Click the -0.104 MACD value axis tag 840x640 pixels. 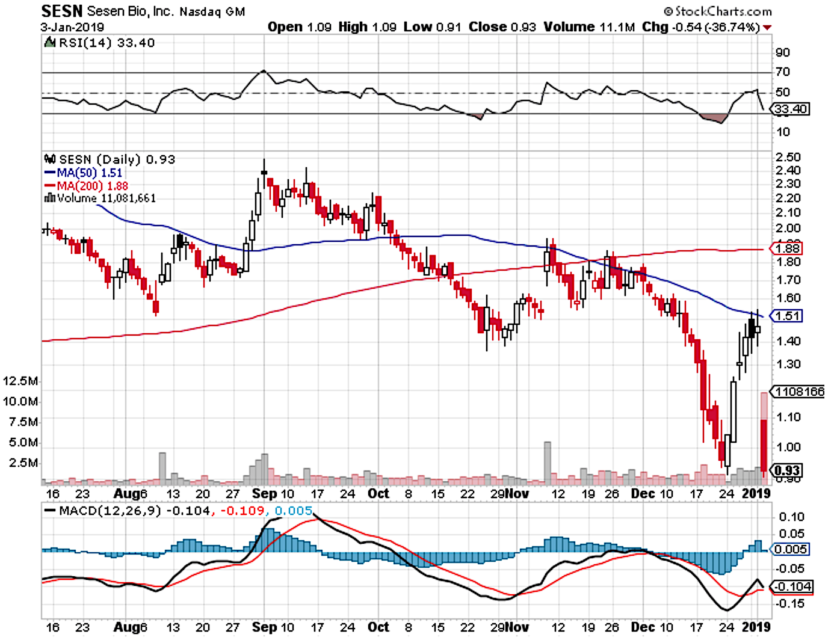792,587
